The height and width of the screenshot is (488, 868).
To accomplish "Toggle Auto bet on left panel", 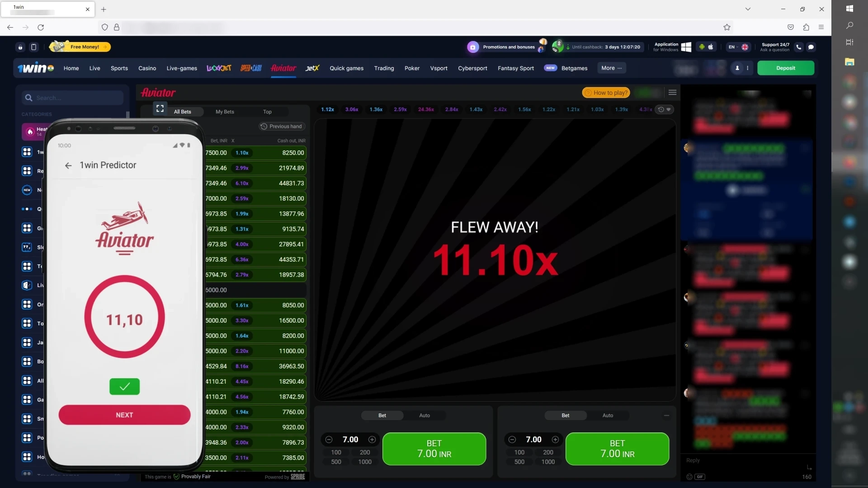I will (424, 415).
